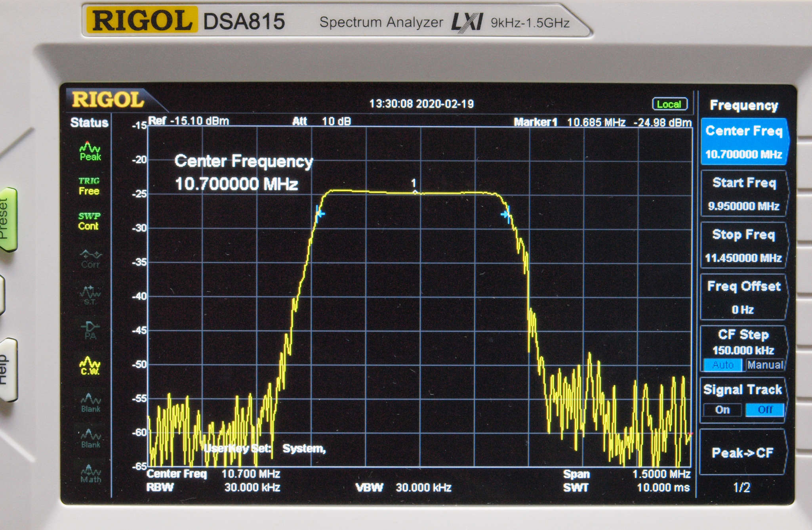Viewport: 812px width, 530px height.
Task: Click the Local mode indicator
Action: (x=669, y=104)
